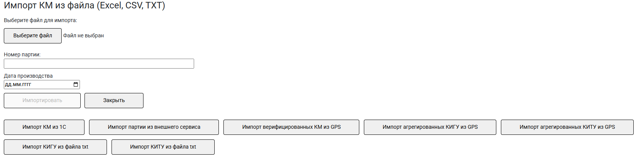Click the 'Выберите файл' button
This screenshot has height=160, width=644.
pos(33,36)
